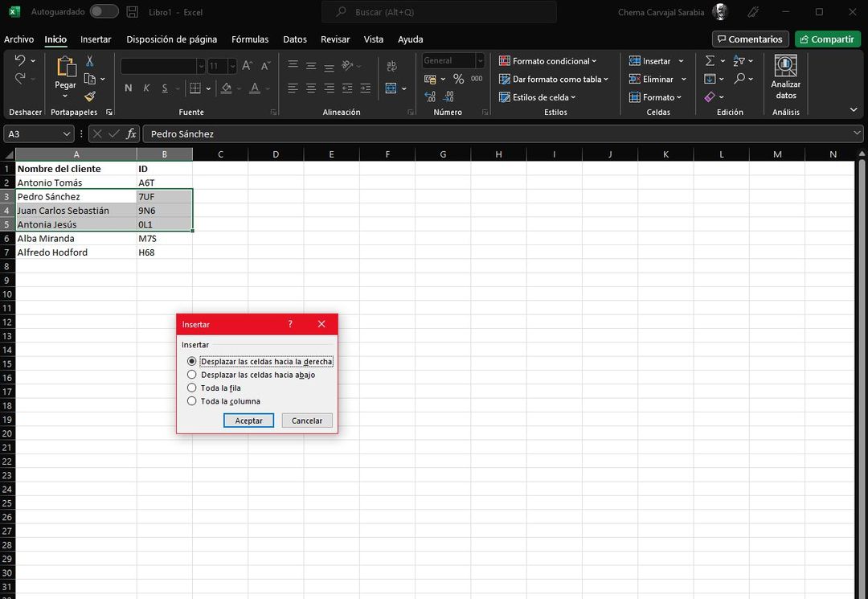Cancel the Insertar dialog
The image size is (868, 599).
tap(307, 420)
